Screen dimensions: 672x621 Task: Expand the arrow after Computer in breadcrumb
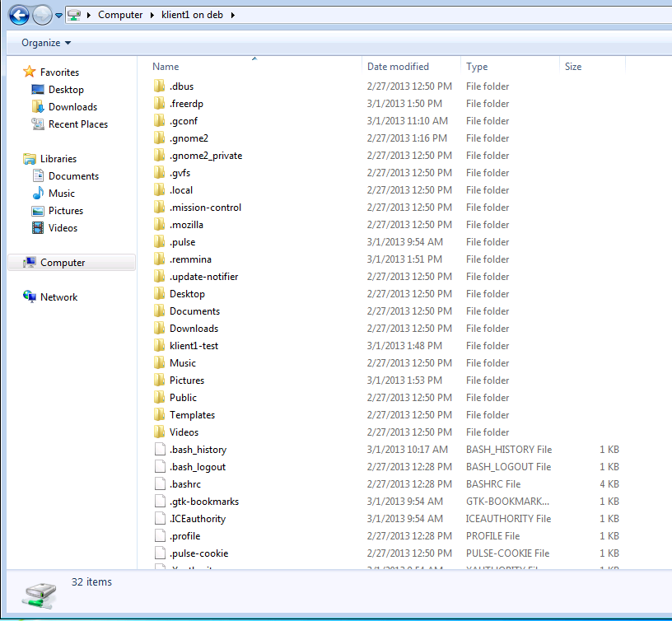coord(152,15)
